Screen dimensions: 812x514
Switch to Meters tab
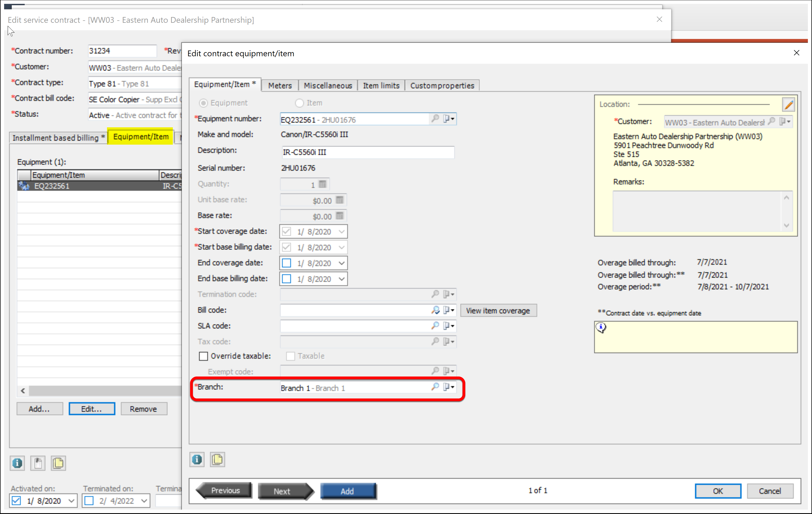tap(280, 86)
